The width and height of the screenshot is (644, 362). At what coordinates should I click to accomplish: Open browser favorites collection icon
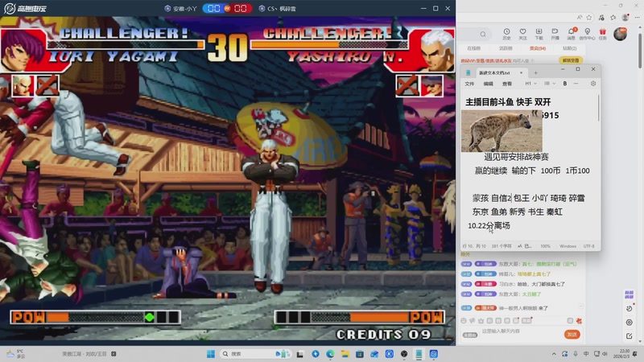coord(613,17)
